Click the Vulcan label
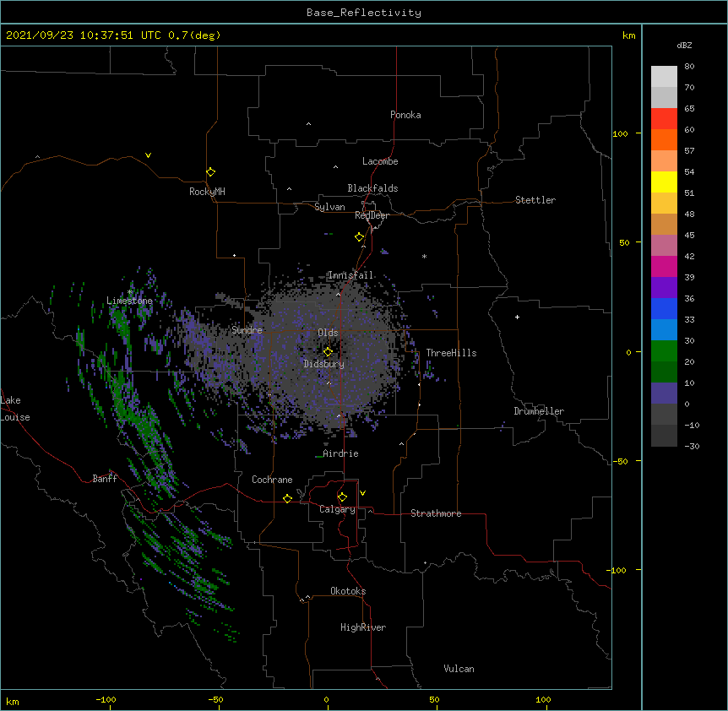The width and height of the screenshot is (728, 711). pyautogui.click(x=459, y=669)
